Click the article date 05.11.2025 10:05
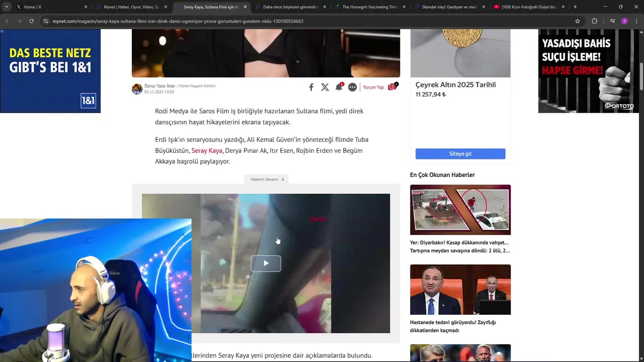The image size is (644, 362). click(159, 92)
